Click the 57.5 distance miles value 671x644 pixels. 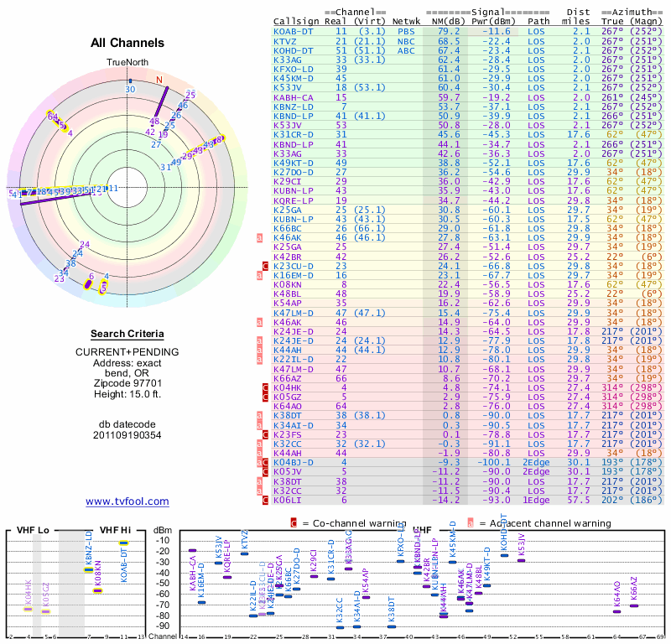coord(579,501)
